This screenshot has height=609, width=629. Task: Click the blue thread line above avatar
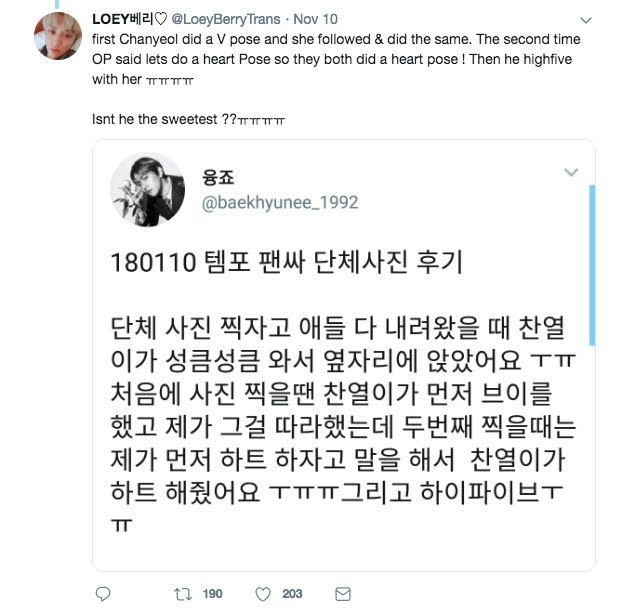coord(57,4)
